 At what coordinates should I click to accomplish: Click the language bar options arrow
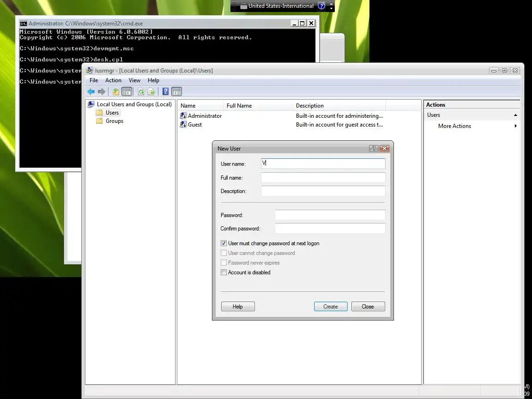pos(331,7)
